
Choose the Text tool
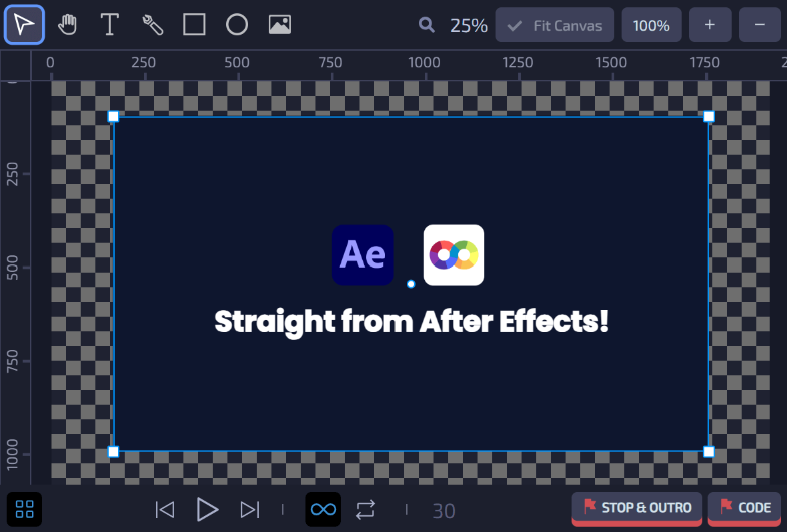click(109, 25)
